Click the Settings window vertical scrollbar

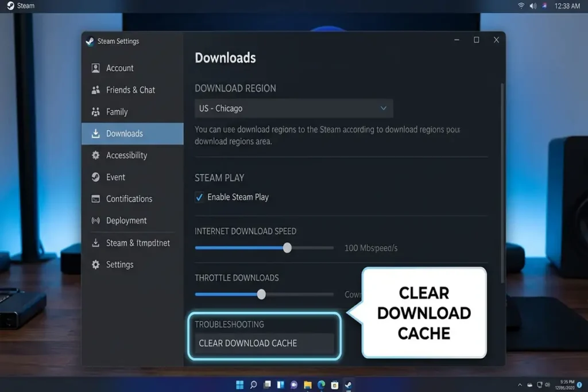point(502,183)
